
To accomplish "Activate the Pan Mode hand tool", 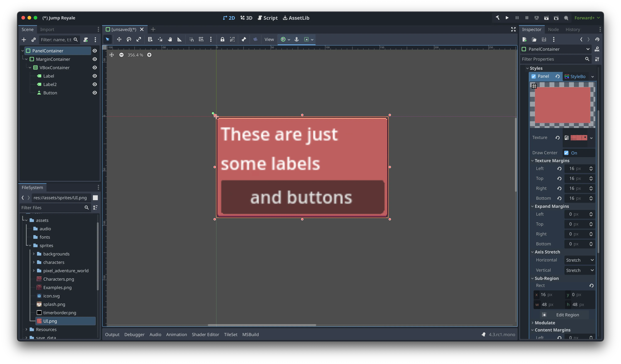I will [170, 39].
